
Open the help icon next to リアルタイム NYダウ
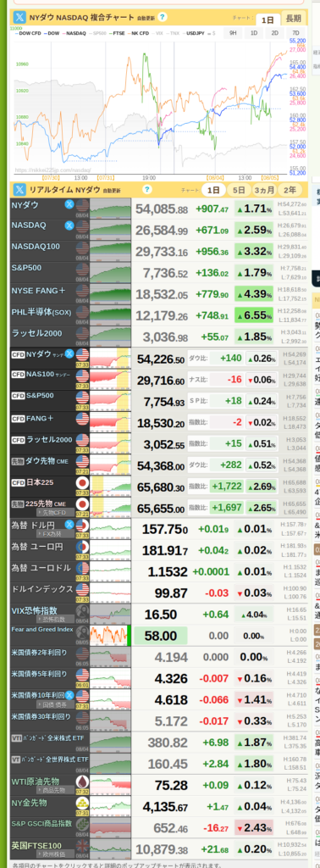[146, 189]
